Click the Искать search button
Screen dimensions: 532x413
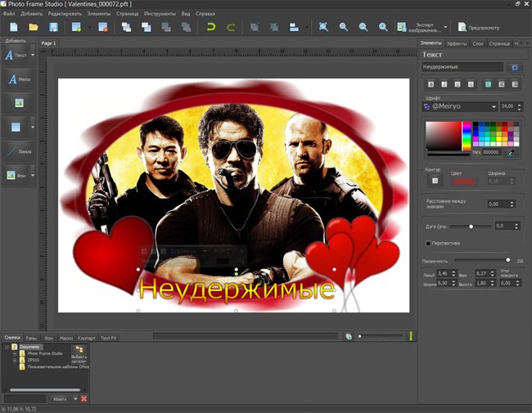pyautogui.click(x=60, y=399)
